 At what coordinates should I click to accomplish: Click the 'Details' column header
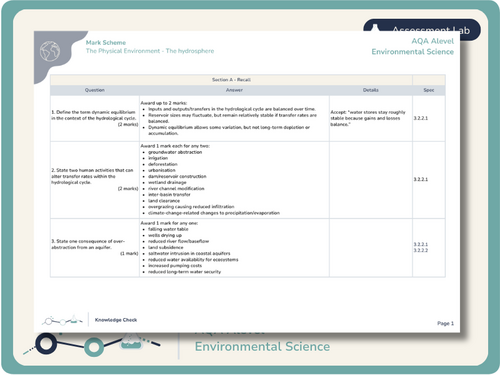pyautogui.click(x=371, y=90)
